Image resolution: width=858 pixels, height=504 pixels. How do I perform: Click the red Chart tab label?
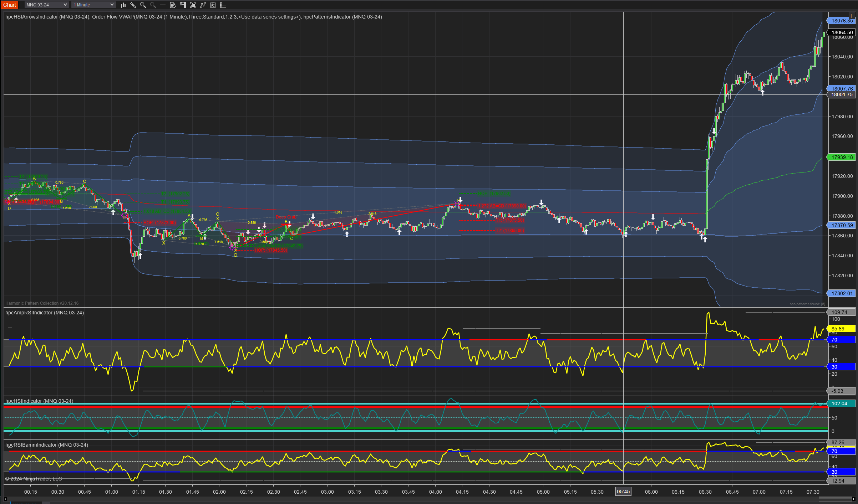pyautogui.click(x=10, y=5)
